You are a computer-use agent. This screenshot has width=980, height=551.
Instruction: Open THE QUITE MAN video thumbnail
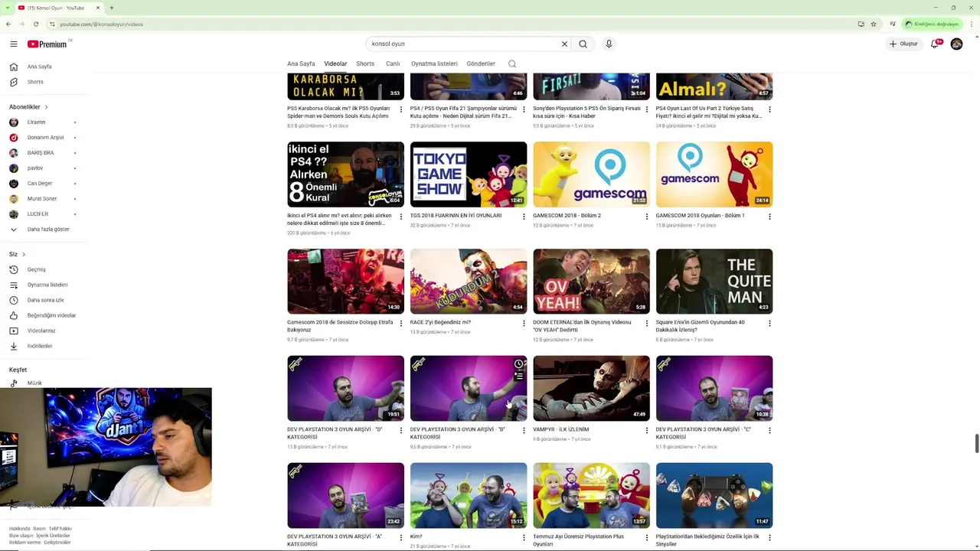[714, 282]
